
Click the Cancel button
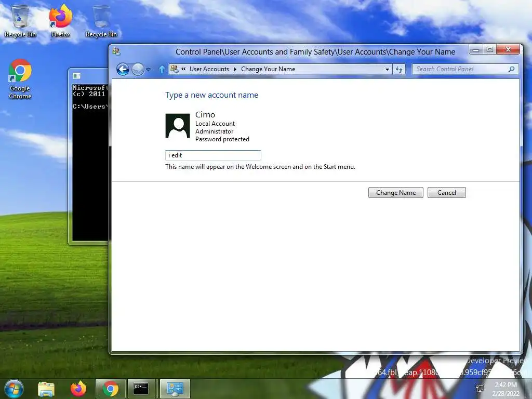[446, 192]
